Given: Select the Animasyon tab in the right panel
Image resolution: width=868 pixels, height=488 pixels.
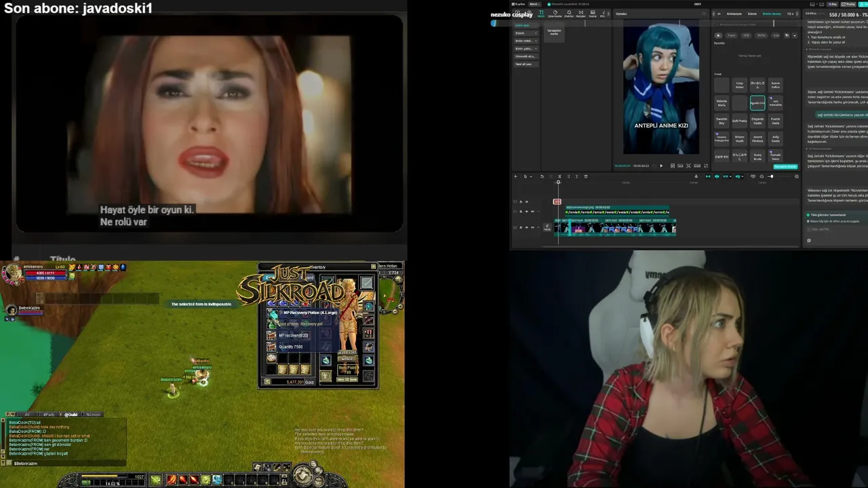Looking at the screenshot, I should 734,14.
